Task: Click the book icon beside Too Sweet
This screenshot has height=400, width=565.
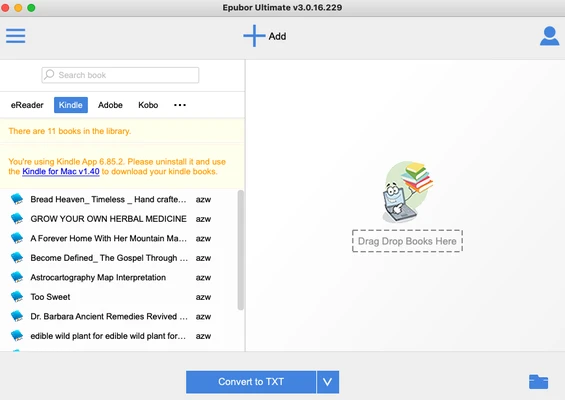Action: point(17,296)
